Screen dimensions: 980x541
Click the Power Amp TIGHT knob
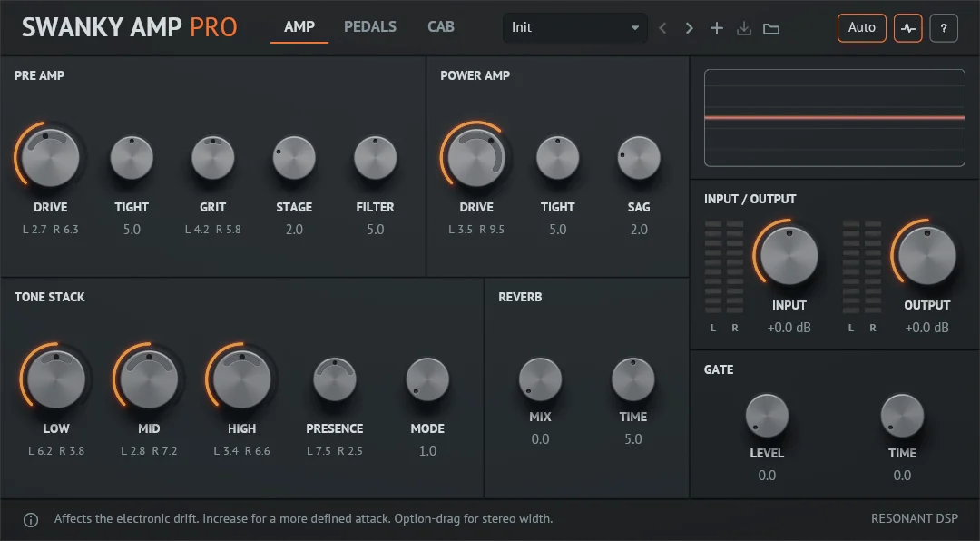557,158
